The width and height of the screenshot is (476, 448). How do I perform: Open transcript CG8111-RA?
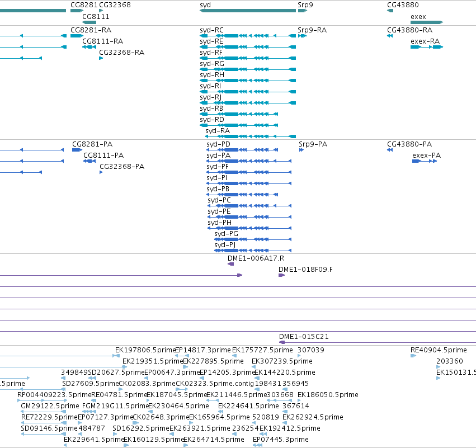(102, 41)
